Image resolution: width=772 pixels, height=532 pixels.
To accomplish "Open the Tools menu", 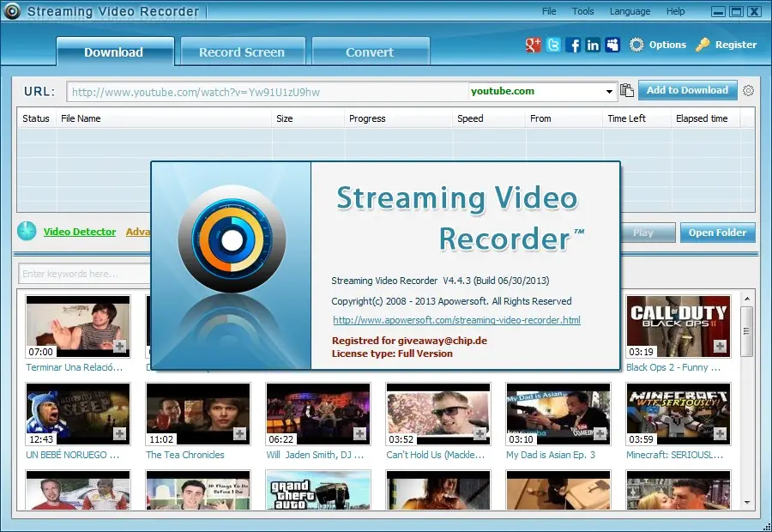I will 583,11.
